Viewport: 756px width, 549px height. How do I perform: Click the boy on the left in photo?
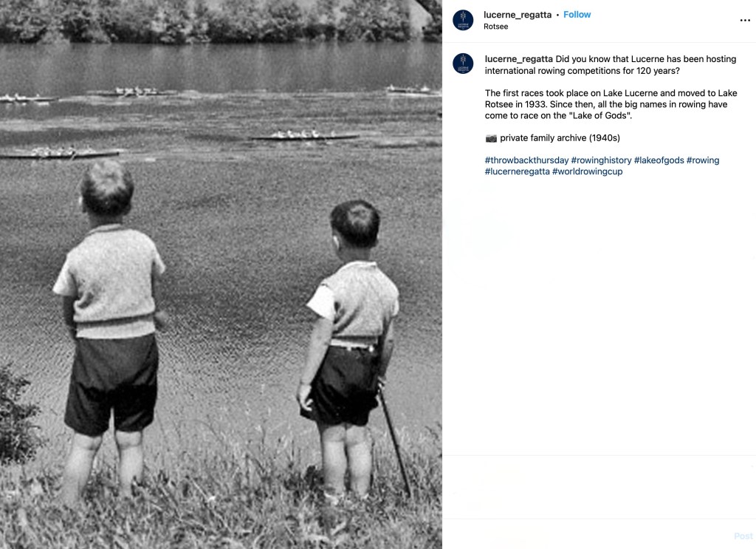click(x=111, y=328)
